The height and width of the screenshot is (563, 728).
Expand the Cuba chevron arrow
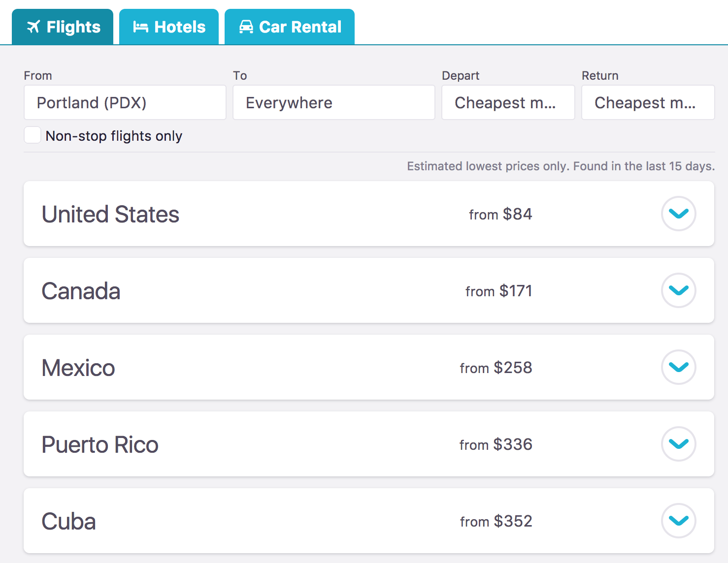click(678, 521)
